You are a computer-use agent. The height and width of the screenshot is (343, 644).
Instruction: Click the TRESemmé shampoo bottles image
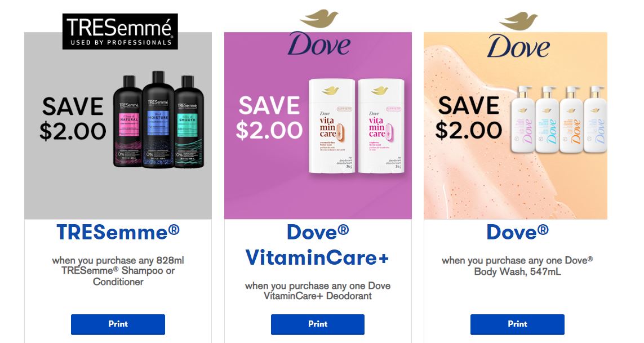point(158,119)
